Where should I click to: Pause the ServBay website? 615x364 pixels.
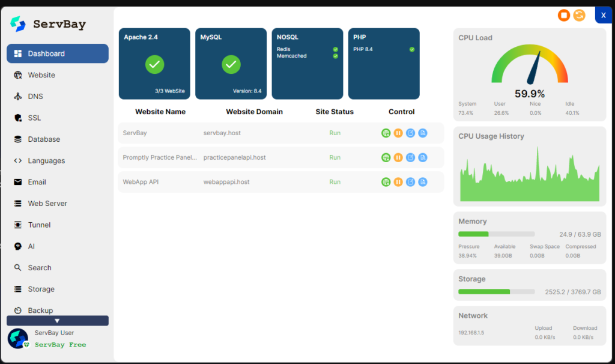point(398,133)
